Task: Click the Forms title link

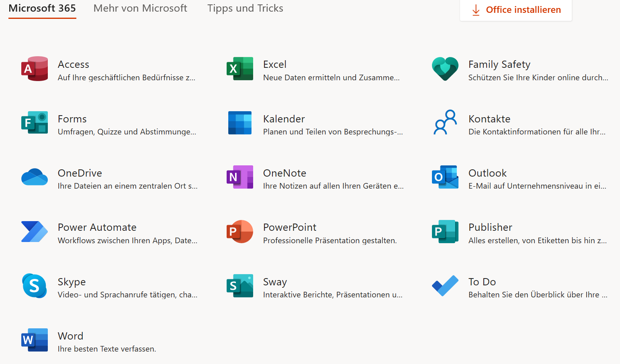Action: (x=72, y=119)
